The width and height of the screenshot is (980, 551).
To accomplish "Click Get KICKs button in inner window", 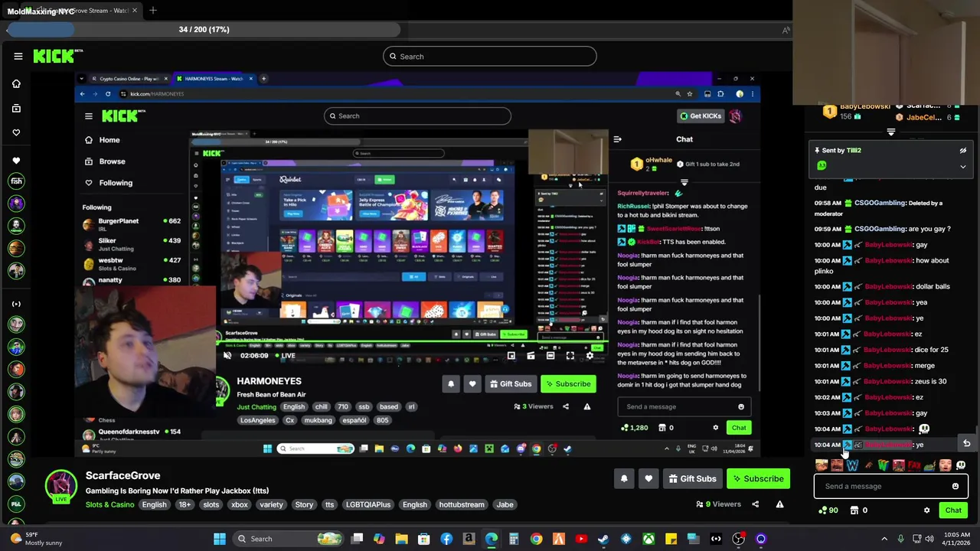I will point(700,116).
